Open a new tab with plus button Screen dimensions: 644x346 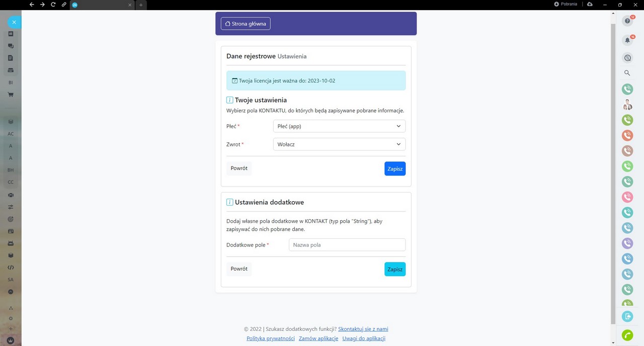(x=141, y=5)
